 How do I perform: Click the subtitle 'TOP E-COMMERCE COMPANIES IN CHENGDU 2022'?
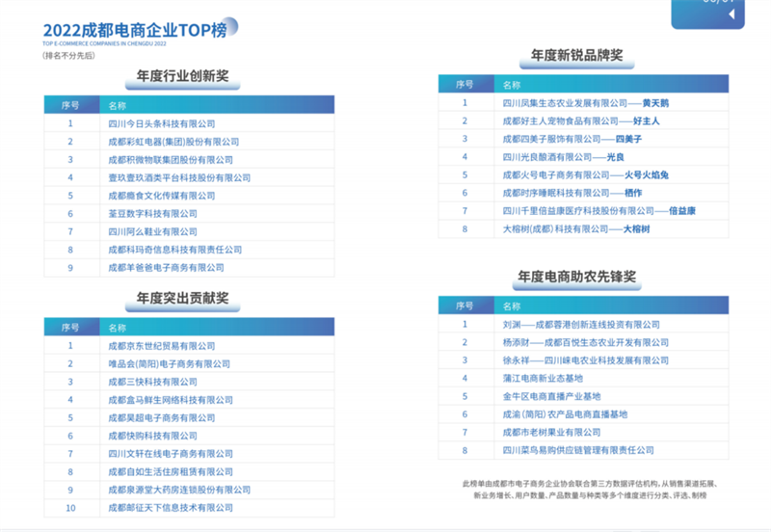pyautogui.click(x=104, y=43)
